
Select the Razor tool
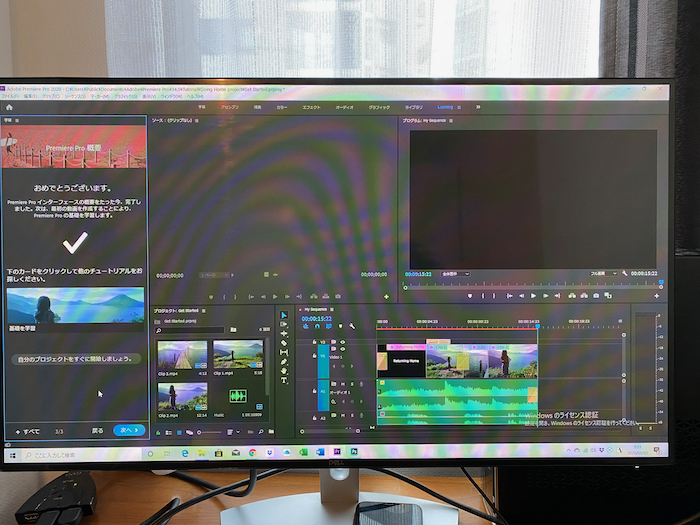283,343
